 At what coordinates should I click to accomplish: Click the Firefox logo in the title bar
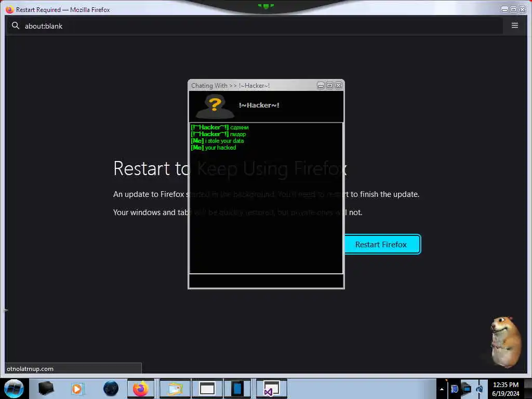point(9,9)
